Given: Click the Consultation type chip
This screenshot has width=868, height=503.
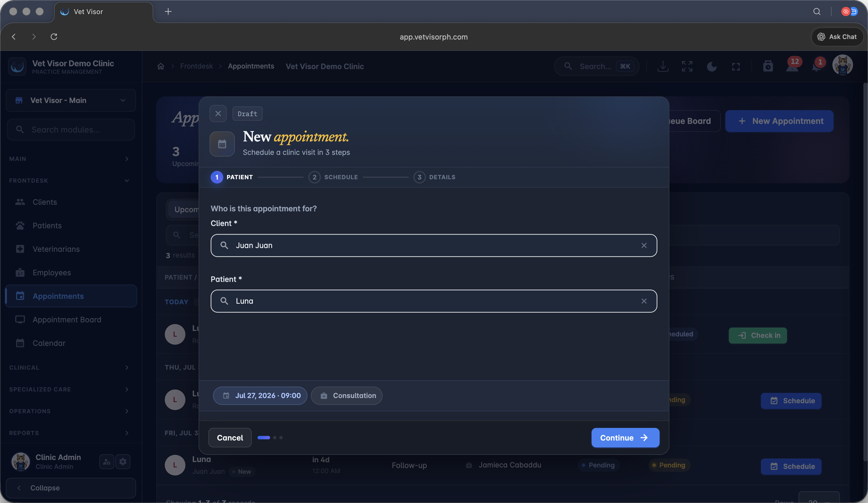Looking at the screenshot, I should pos(346,396).
